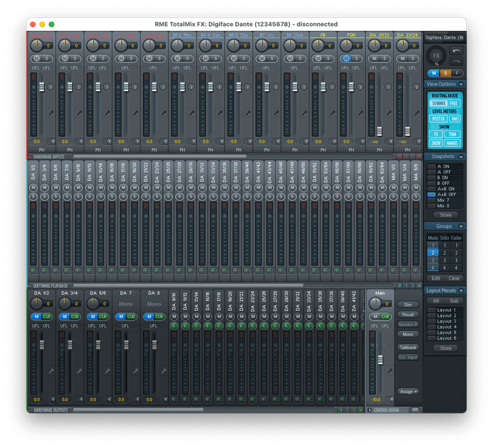
Task: Toggle mute on DA 7 output
Action: [x=121, y=316]
